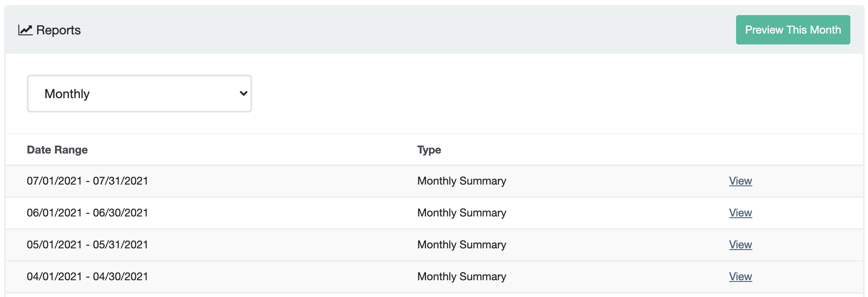The width and height of the screenshot is (868, 297).
Task: Select the 04/01/2021 - 04/30/2021 date cell
Action: click(x=87, y=276)
